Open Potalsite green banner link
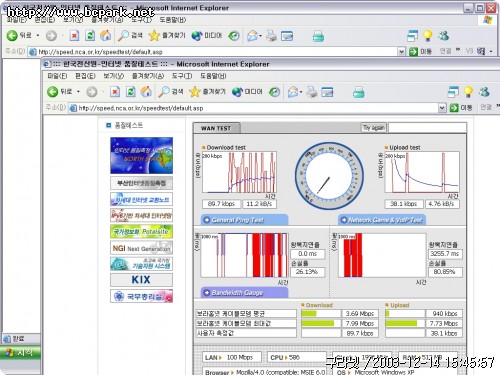The width and height of the screenshot is (500, 375). coord(141,232)
